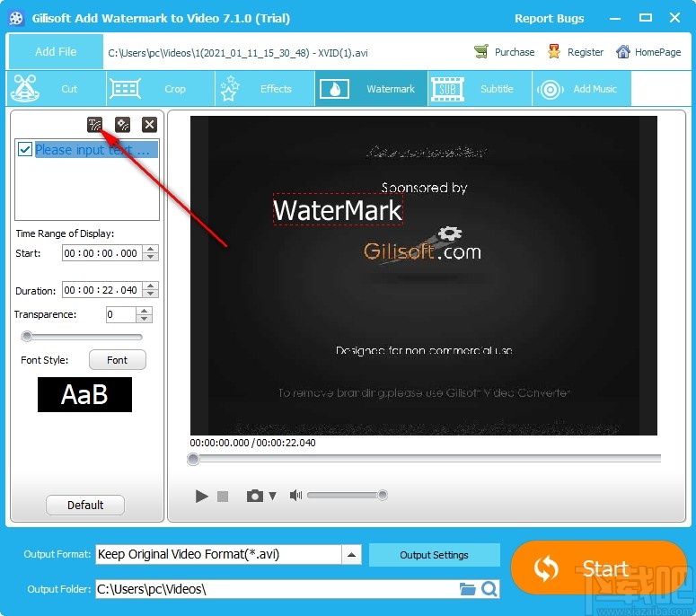696x616 pixels.
Task: Increase Transparence with the up arrow
Action: 144,311
